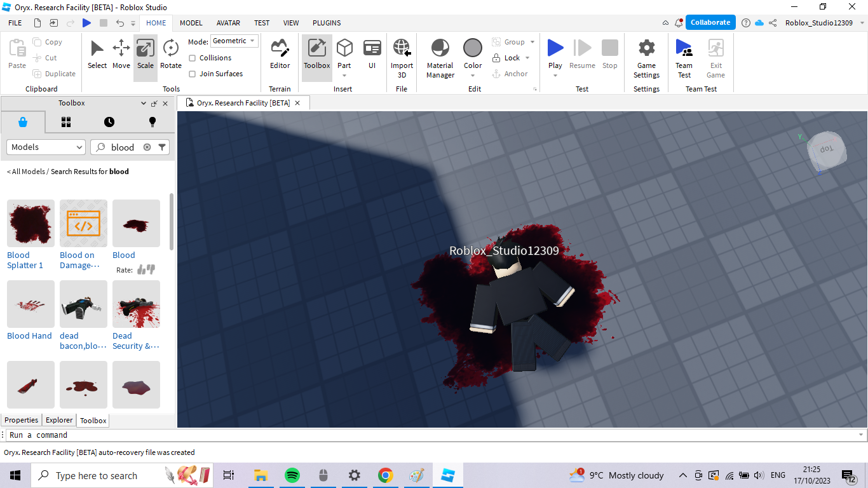
Task: Switch to the PLUGINS ribbon tab
Action: click(327, 23)
